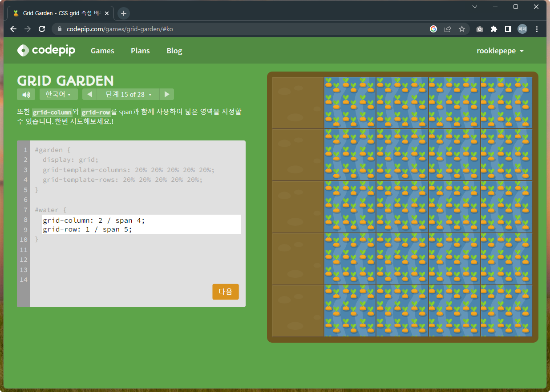Click into the CSS code input area
The height and width of the screenshot is (392, 550).
pos(142,224)
